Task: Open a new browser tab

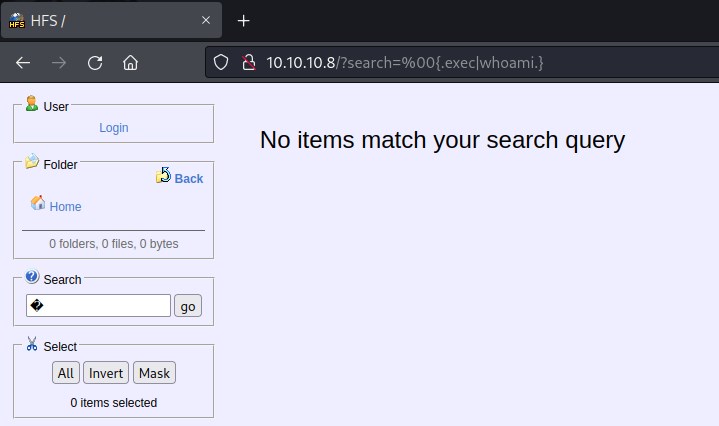Action: 243,20
